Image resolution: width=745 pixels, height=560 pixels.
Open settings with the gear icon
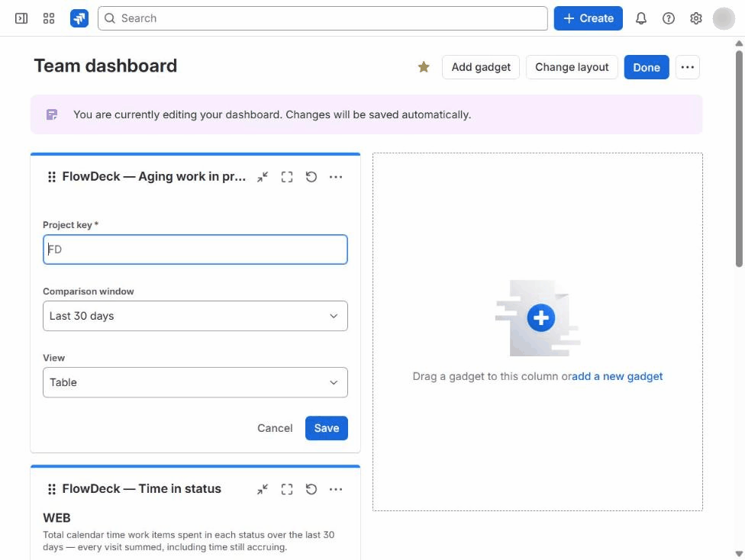[695, 18]
